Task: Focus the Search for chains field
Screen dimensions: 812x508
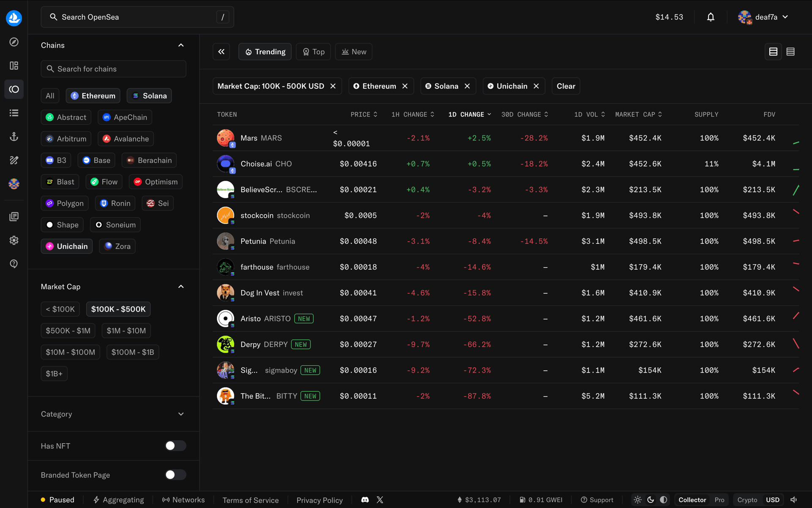Action: pyautogui.click(x=113, y=69)
